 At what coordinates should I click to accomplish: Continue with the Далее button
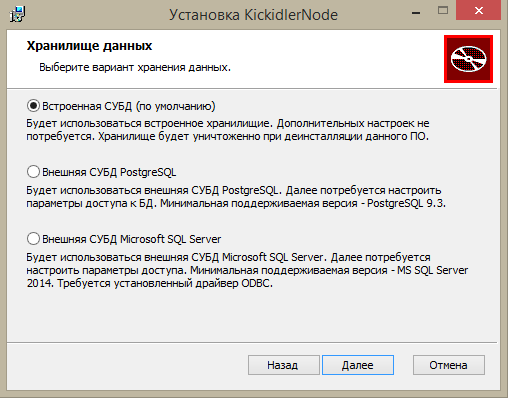(358, 365)
